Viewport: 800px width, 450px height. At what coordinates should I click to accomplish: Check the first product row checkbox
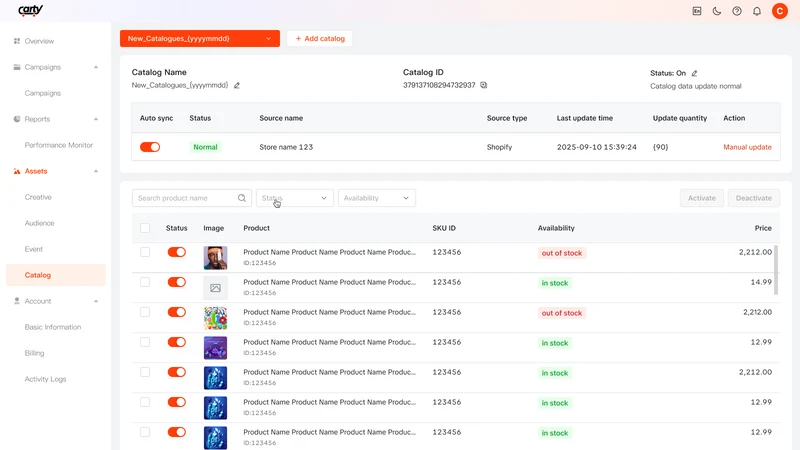[x=145, y=252]
